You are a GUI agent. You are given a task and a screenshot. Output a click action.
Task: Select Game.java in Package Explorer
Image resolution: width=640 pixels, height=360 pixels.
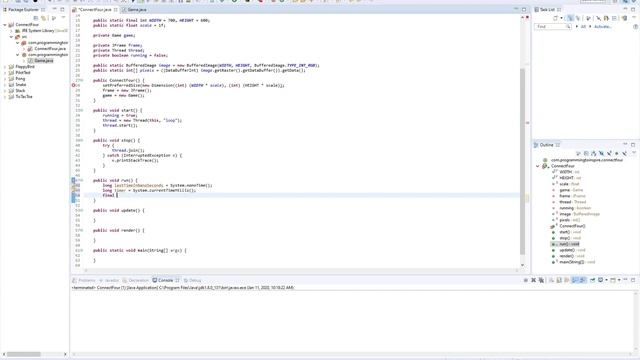tap(43, 60)
